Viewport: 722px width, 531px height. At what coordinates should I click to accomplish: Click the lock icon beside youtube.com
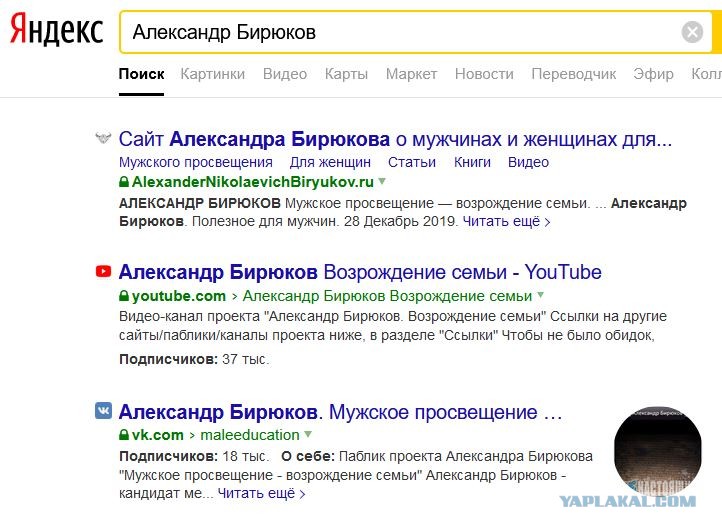click(x=124, y=296)
